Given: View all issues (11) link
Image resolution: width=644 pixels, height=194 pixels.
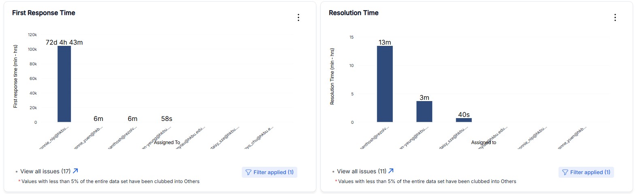Looking at the screenshot, I should click(362, 171).
